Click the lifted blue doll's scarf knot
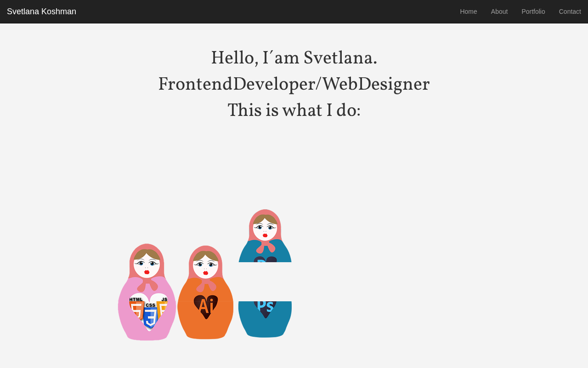 click(x=266, y=247)
